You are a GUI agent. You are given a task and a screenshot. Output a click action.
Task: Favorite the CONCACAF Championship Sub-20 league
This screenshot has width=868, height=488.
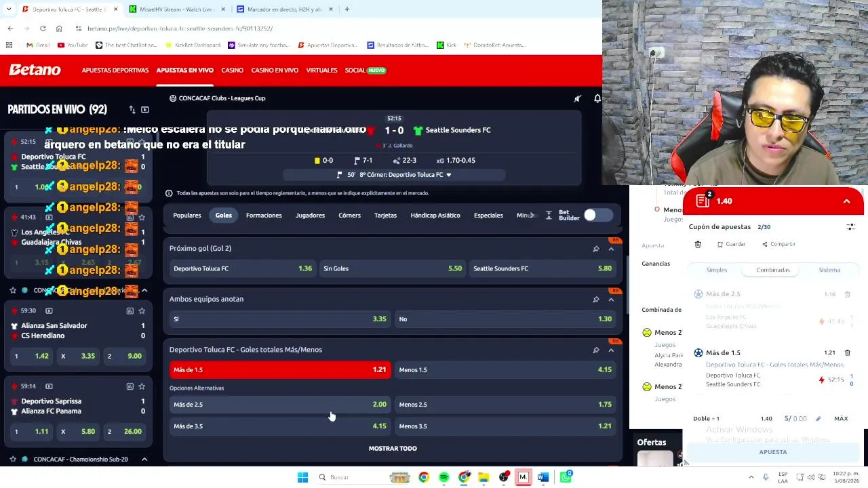(13, 459)
